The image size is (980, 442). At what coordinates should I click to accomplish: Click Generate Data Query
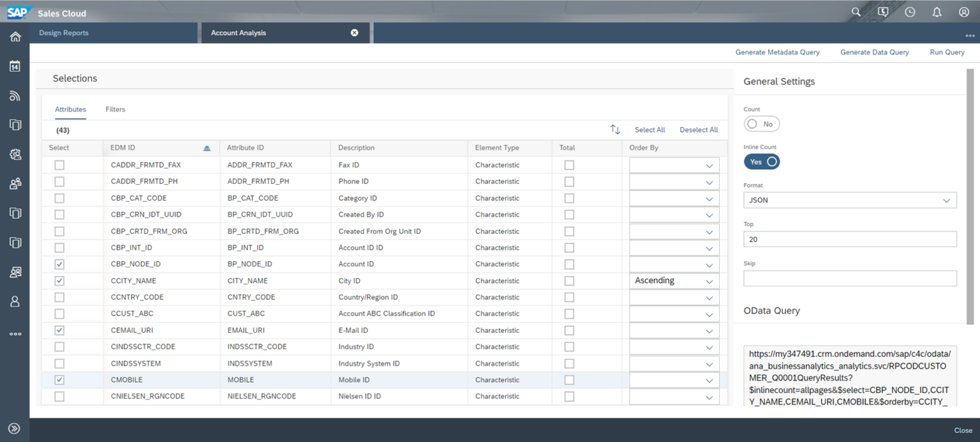tap(874, 52)
